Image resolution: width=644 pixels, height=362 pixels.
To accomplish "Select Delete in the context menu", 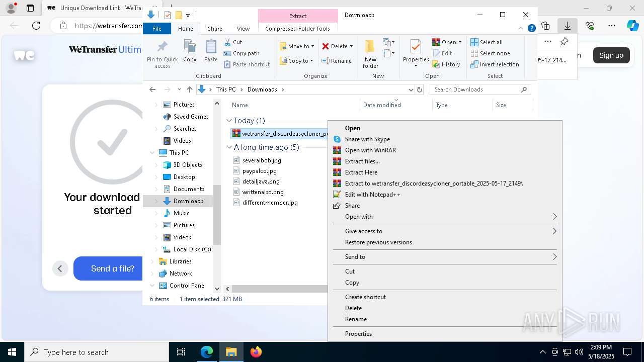I will (445, 308).
